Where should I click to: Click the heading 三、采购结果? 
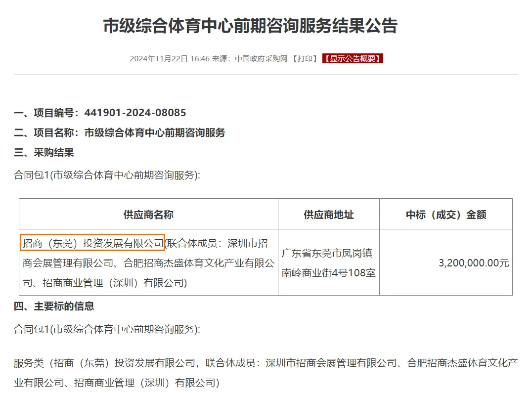44,153
